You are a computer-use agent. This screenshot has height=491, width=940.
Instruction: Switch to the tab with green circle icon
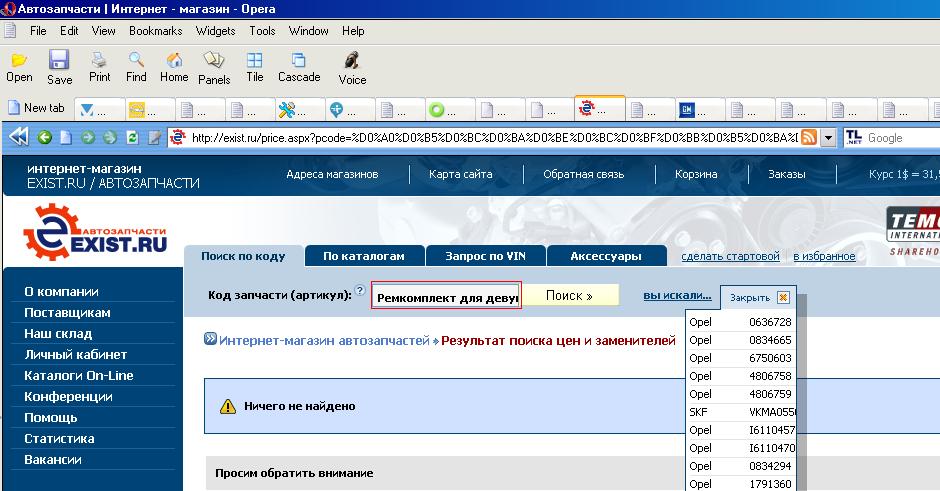pos(450,110)
